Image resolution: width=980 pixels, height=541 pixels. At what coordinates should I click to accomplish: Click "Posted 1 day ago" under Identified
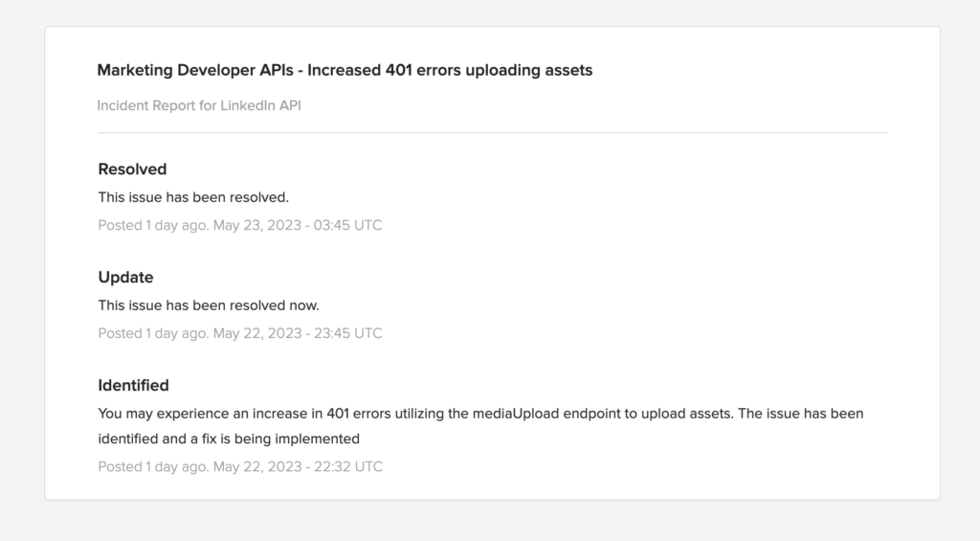coord(152,466)
